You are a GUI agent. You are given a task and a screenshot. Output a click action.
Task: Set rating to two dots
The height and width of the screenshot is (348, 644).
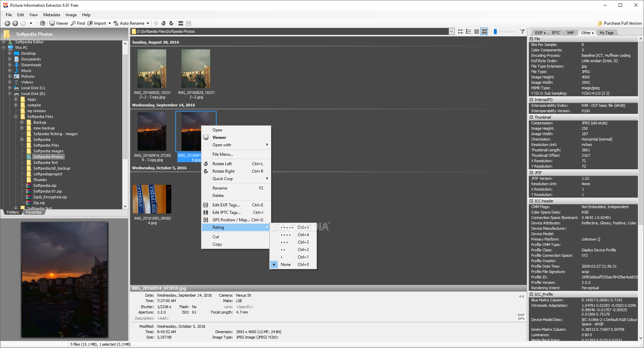(x=293, y=250)
